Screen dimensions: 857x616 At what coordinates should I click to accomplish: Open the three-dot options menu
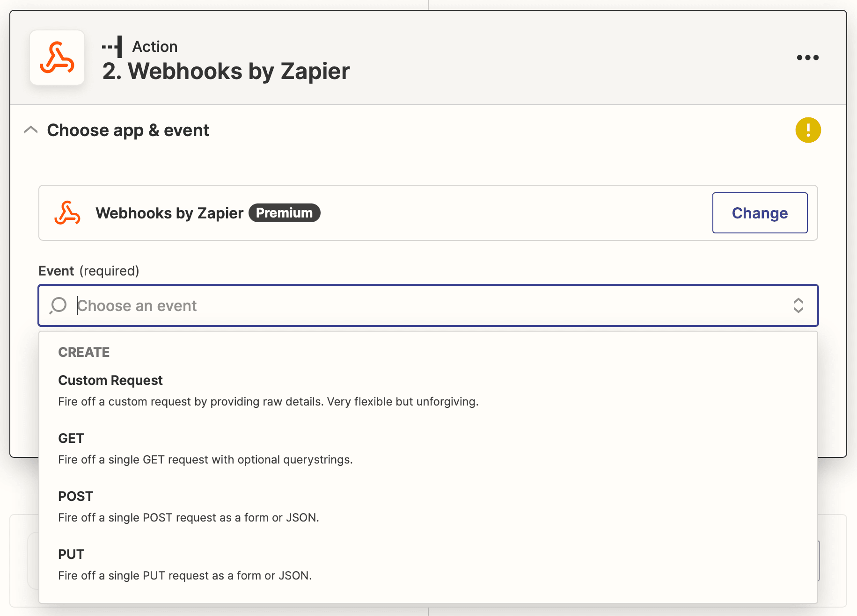point(808,57)
